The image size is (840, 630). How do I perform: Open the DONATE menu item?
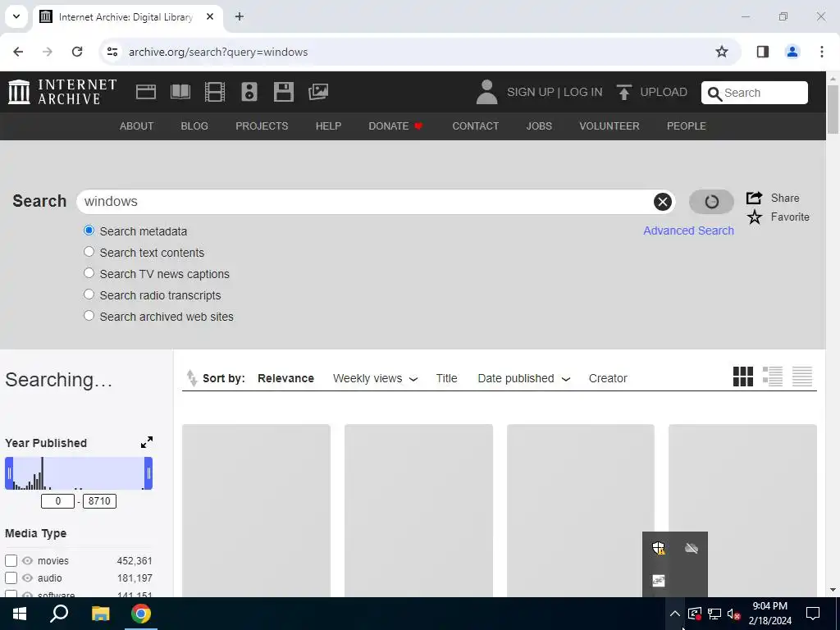point(395,126)
